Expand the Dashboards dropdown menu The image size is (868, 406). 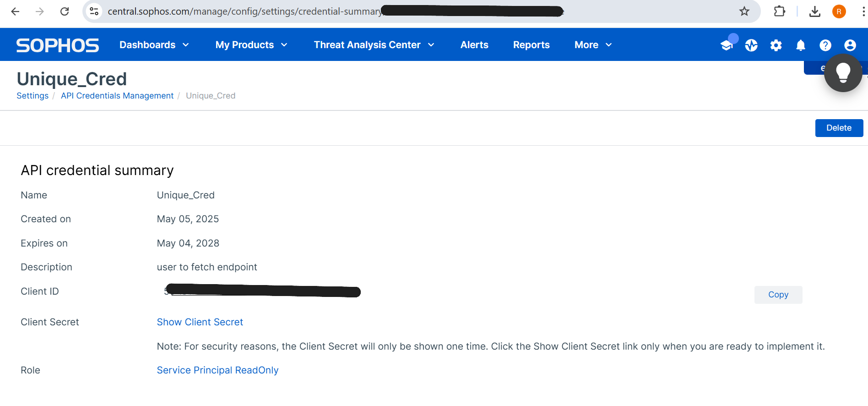coord(154,45)
